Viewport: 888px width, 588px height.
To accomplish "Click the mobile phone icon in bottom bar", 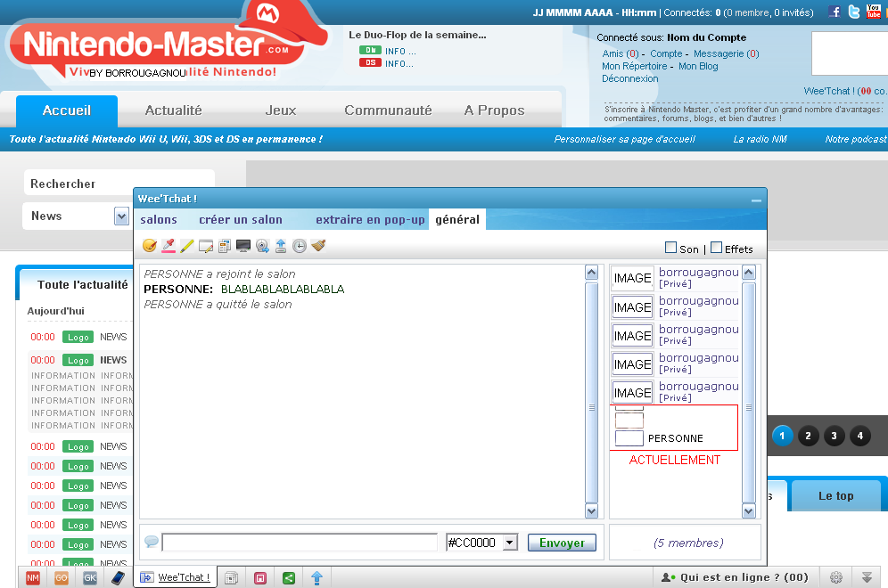I will (x=118, y=578).
